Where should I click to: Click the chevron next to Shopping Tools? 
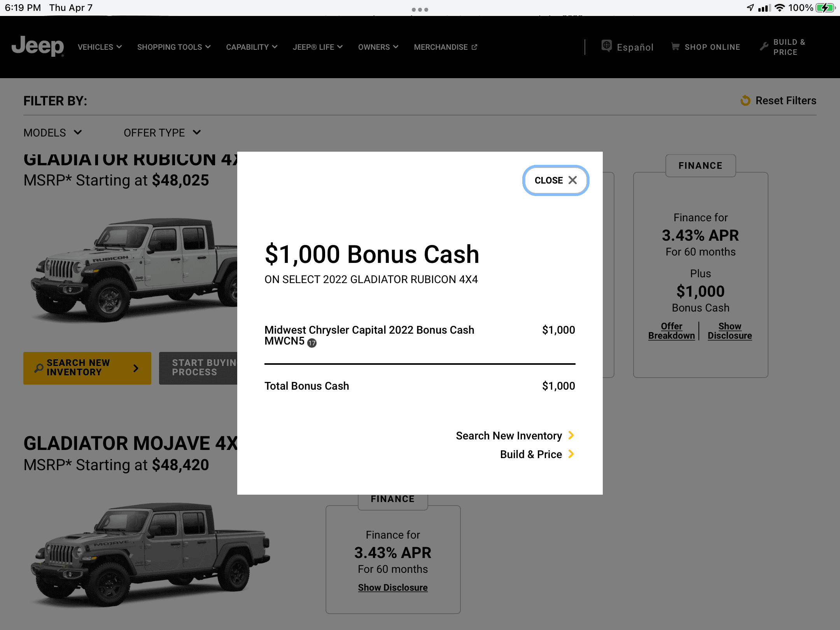(208, 47)
